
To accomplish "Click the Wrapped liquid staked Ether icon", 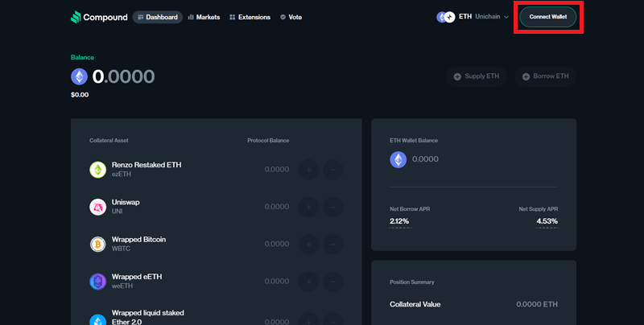I will point(97,319).
